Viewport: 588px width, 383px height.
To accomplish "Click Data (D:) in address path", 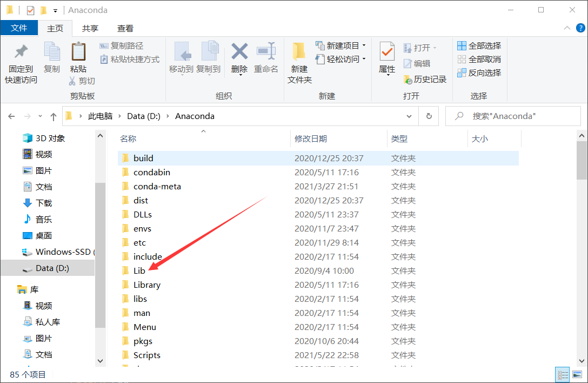I will point(144,116).
